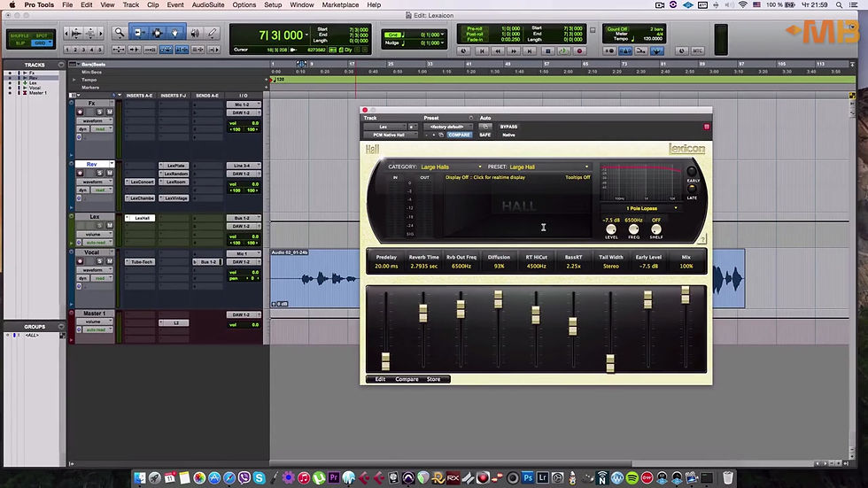
Task: Click the Bus 1-2 send on Vocal track
Action: [x=207, y=261]
